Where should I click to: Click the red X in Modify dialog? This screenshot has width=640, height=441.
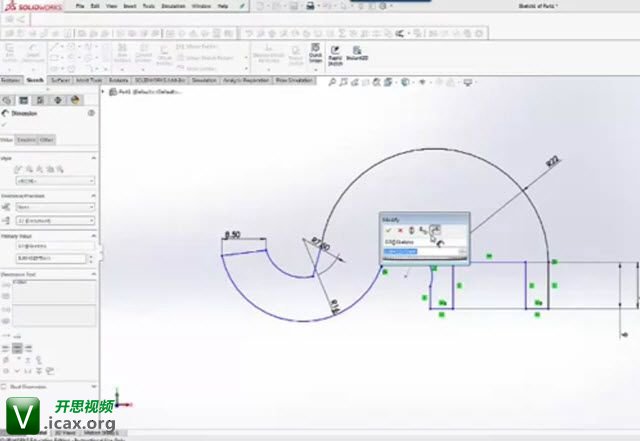pos(400,231)
